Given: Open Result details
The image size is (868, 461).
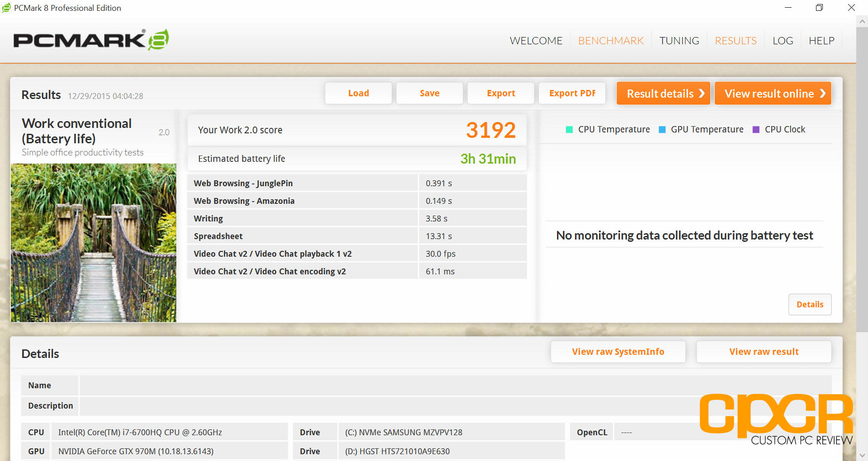Looking at the screenshot, I should point(664,94).
